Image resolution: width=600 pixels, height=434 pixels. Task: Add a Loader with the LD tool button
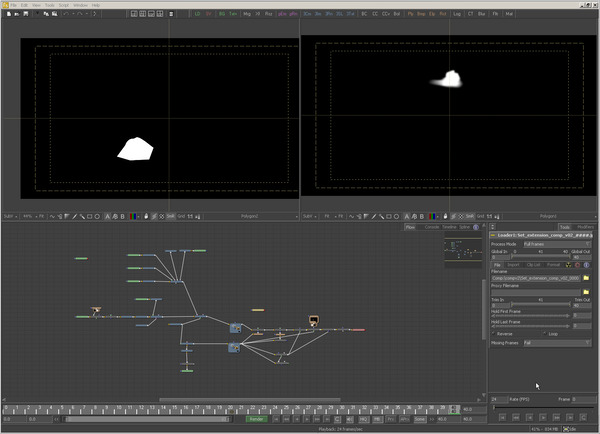coord(197,14)
